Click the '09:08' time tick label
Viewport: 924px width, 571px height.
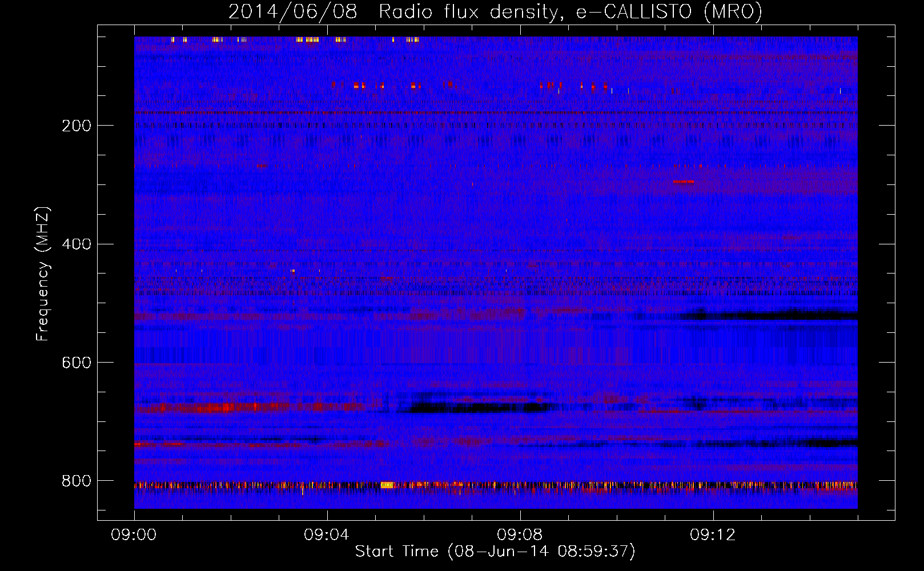coord(520,535)
